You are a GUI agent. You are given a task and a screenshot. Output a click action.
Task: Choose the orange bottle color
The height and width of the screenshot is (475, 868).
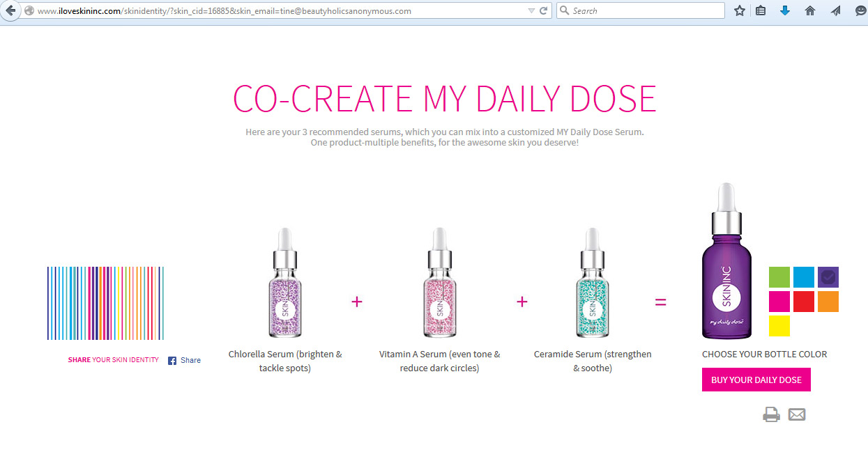[828, 302]
